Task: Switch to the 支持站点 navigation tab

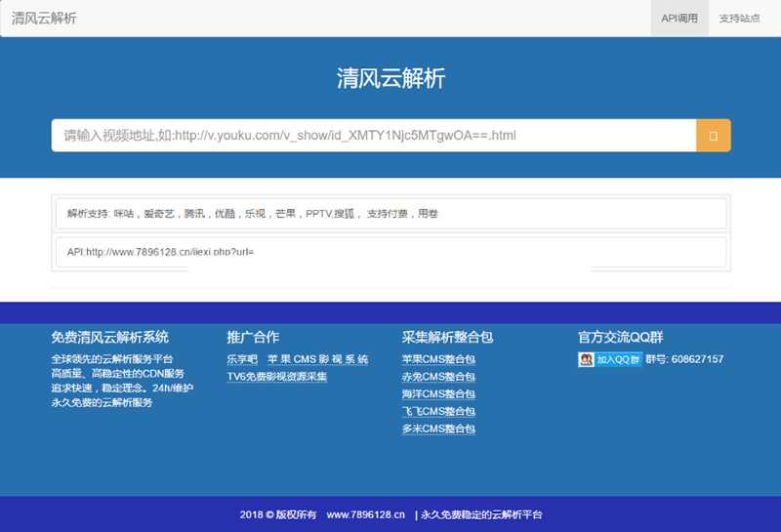Action: point(739,19)
